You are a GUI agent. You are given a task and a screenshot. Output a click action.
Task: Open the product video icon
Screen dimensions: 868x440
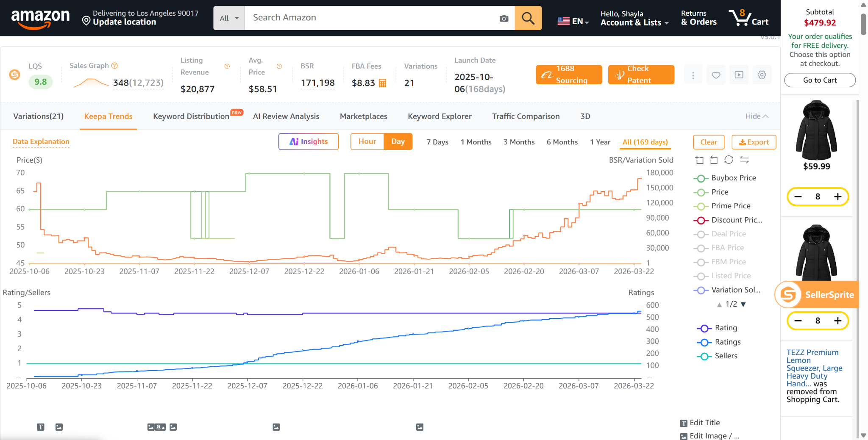pyautogui.click(x=739, y=75)
